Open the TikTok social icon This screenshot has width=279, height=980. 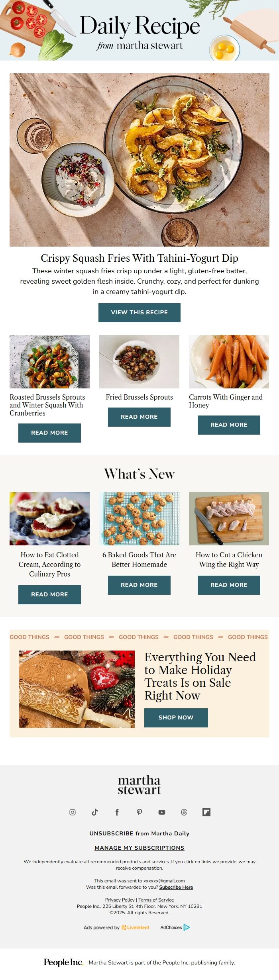(x=95, y=812)
